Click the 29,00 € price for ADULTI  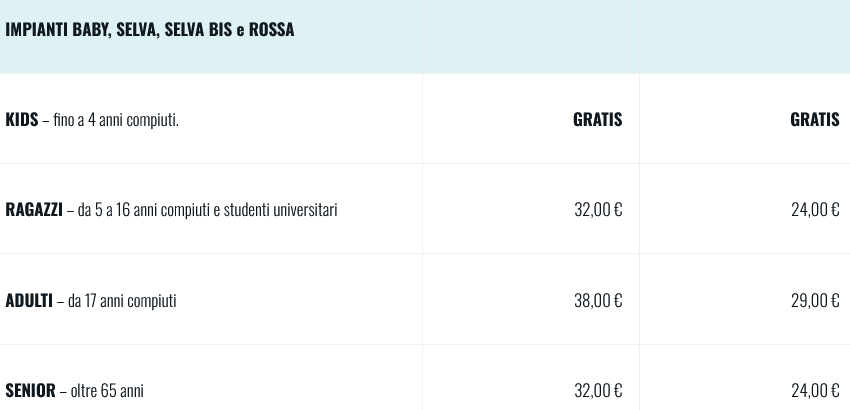pos(815,300)
